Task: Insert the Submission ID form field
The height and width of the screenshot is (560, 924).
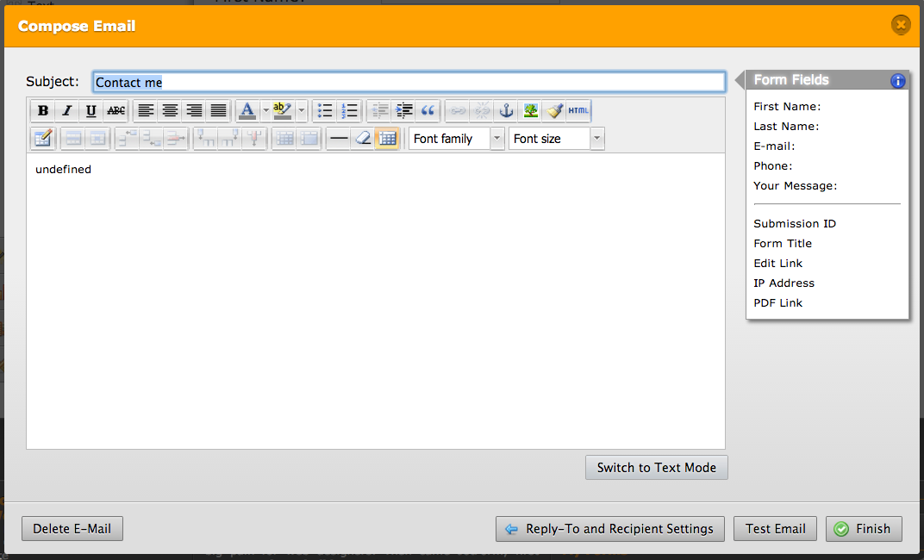Action: tap(795, 224)
